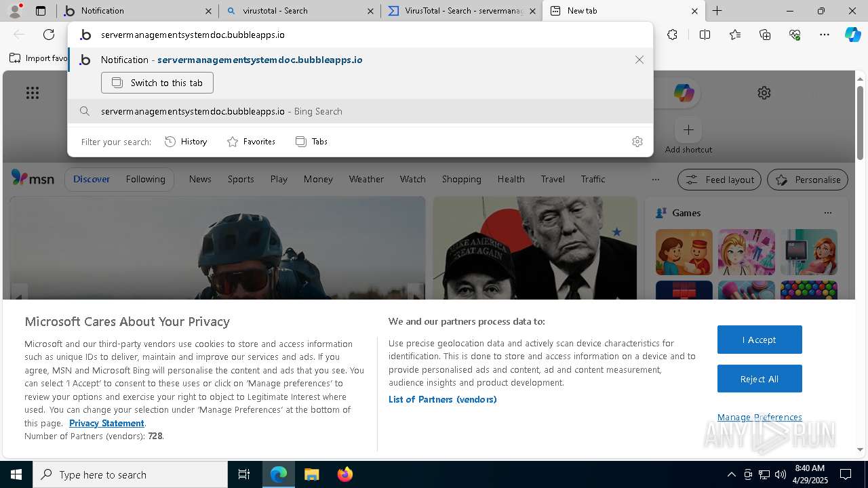868x488 pixels.
Task: Launch Firefox from the taskbar
Action: click(345, 474)
